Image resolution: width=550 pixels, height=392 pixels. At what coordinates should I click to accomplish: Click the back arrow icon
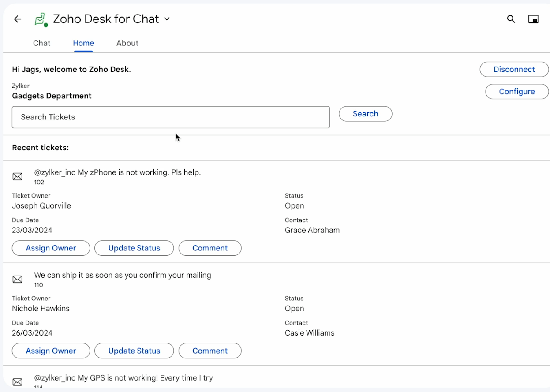point(18,19)
